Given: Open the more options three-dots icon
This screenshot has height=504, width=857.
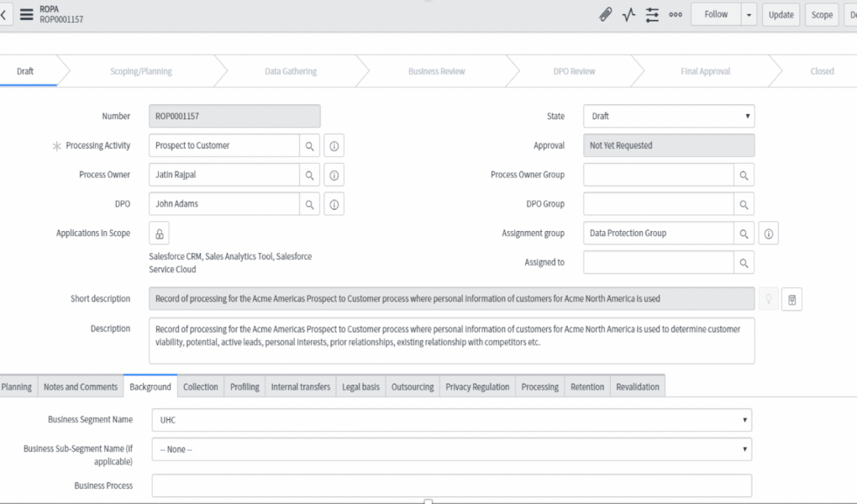Looking at the screenshot, I should (676, 15).
